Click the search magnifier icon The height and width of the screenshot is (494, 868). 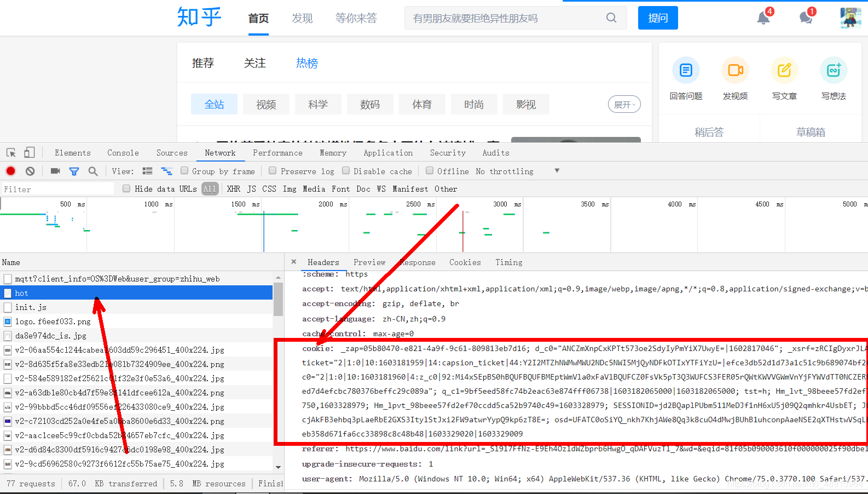point(611,18)
